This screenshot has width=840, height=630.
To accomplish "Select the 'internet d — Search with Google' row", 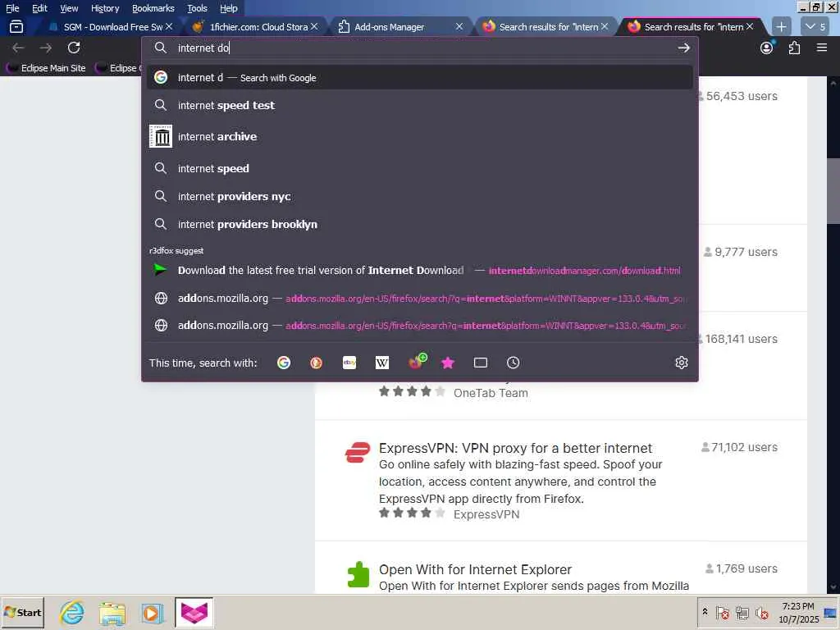I will tap(419, 78).
